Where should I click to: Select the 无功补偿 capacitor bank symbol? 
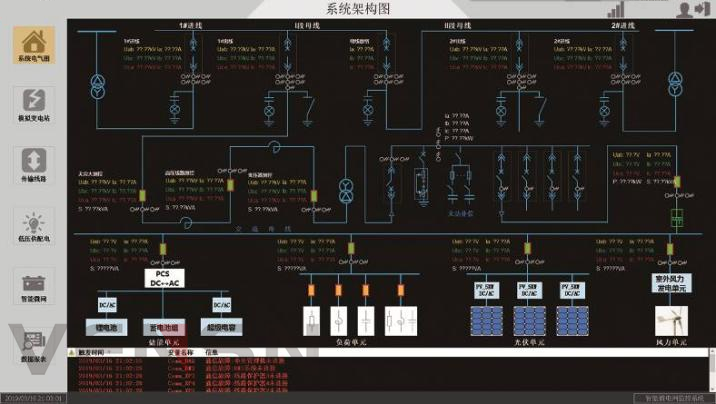460,185
